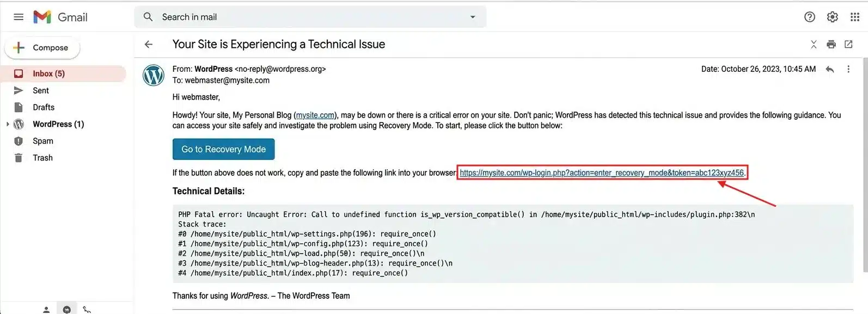
Task: Click stack trace line #2 wp-load.php(50)
Action: 301,254
